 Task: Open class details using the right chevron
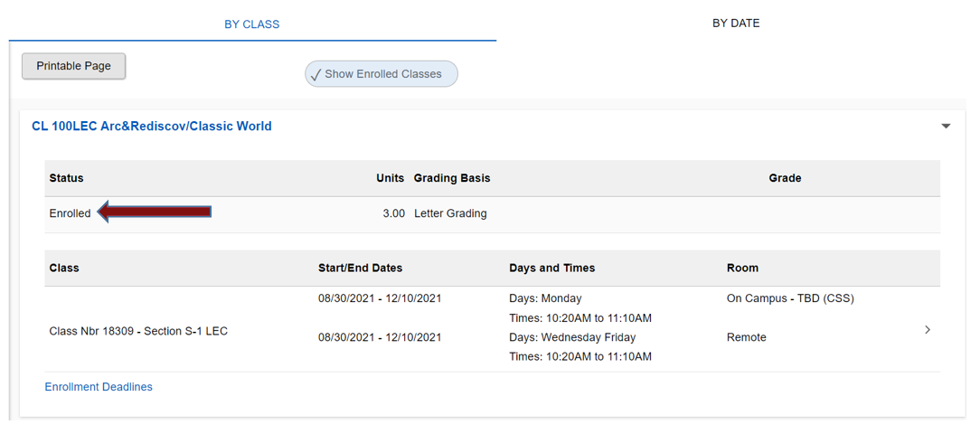point(928,330)
